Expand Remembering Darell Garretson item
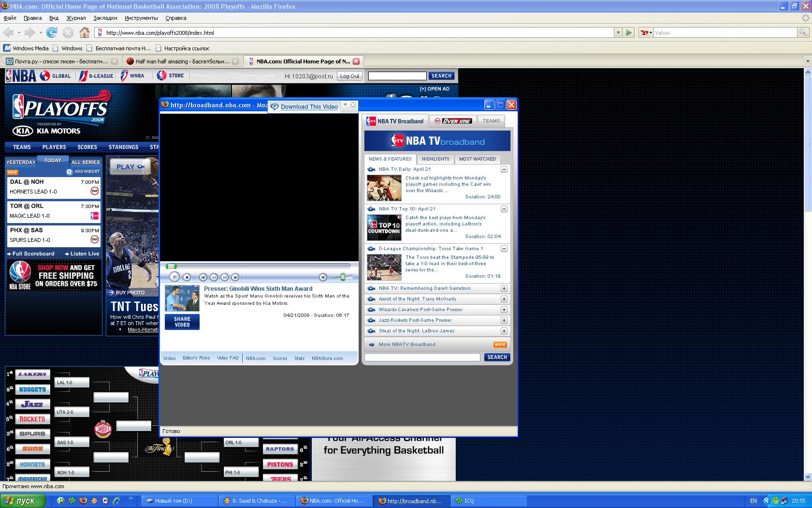812x508 pixels. coord(504,288)
